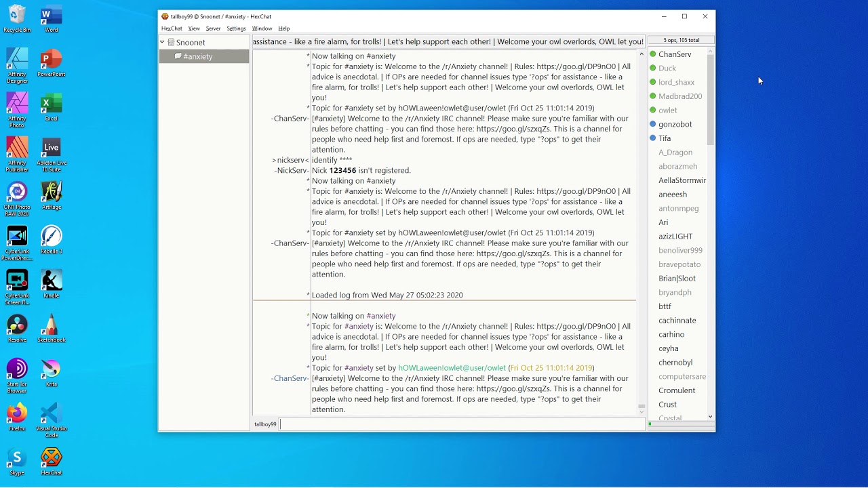Viewport: 868px width, 488px height.
Task: Select user Cromulent in list
Action: coord(677,390)
